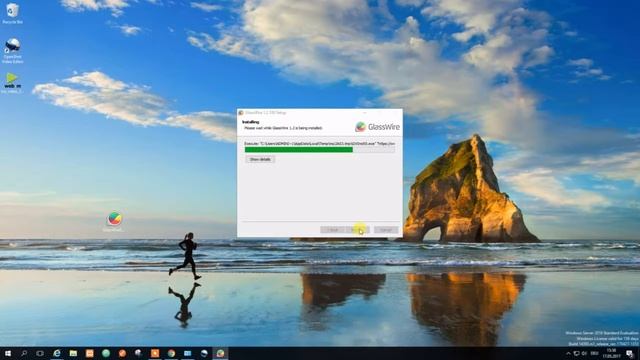Open Google Chrome from the taskbar
Viewport: 640px width, 360px height.
[171, 353]
